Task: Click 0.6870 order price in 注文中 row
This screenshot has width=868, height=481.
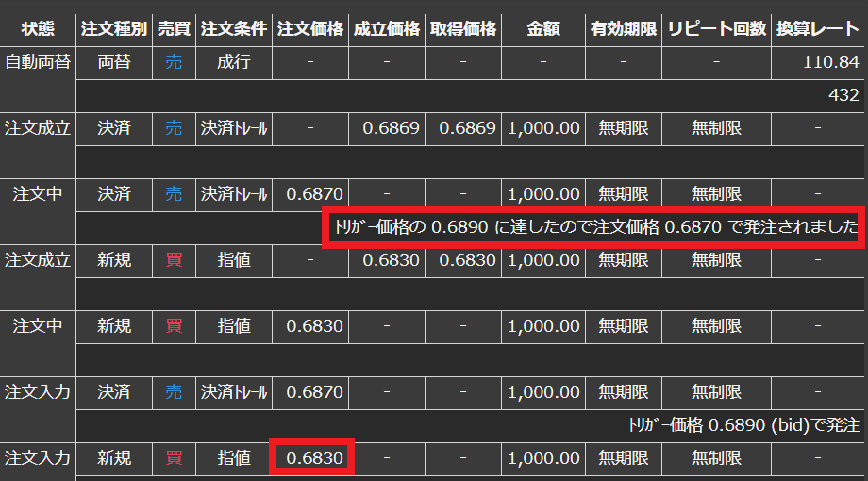Action: coord(314,193)
